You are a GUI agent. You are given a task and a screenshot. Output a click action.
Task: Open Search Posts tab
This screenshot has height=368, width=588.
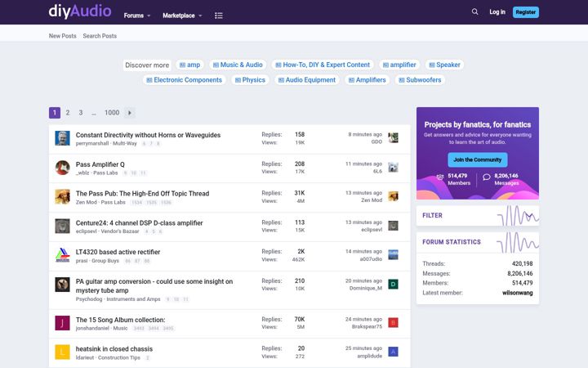(100, 36)
